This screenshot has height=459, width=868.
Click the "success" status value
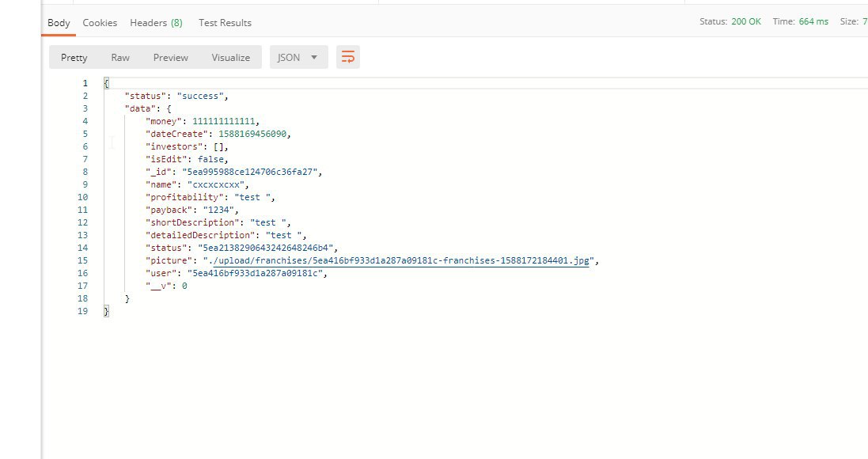[x=200, y=96]
